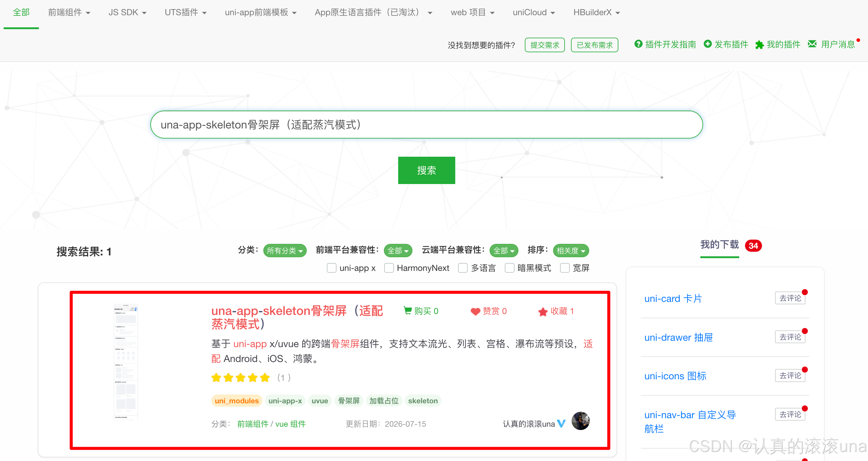Click the author's verified V badge
Image resolution: width=868 pixels, height=461 pixels.
561,424
